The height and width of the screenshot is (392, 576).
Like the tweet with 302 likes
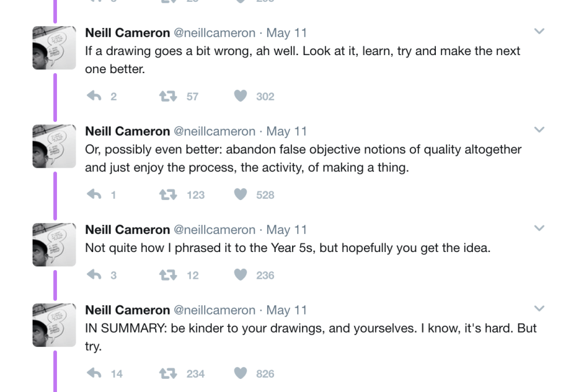[x=241, y=96]
